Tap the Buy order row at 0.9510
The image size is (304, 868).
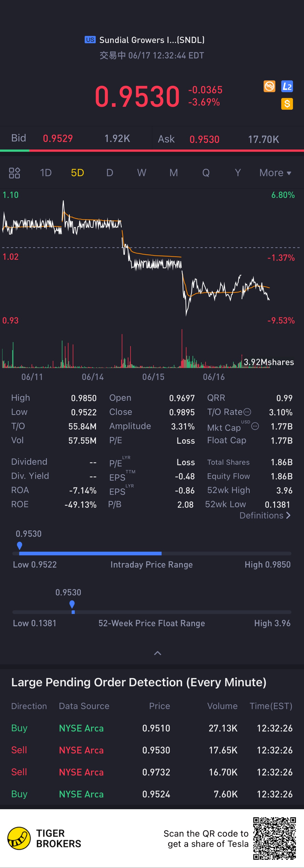coord(152,728)
